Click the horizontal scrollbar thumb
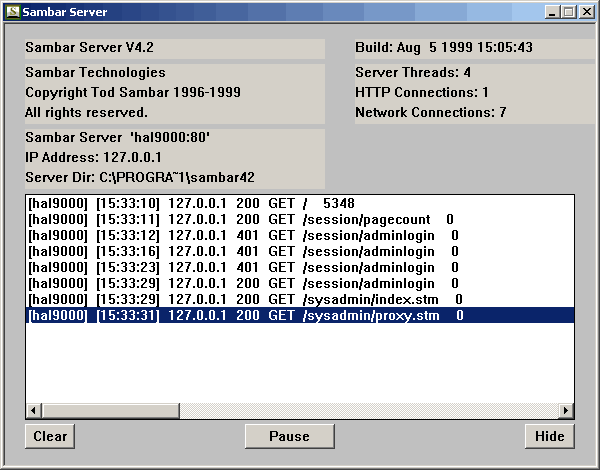 point(110,411)
